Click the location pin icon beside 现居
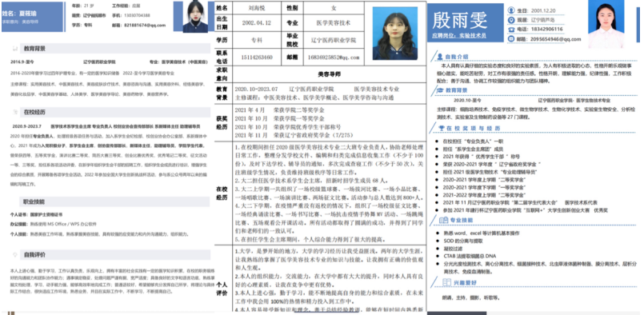The image size is (644, 315). tap(511, 20)
